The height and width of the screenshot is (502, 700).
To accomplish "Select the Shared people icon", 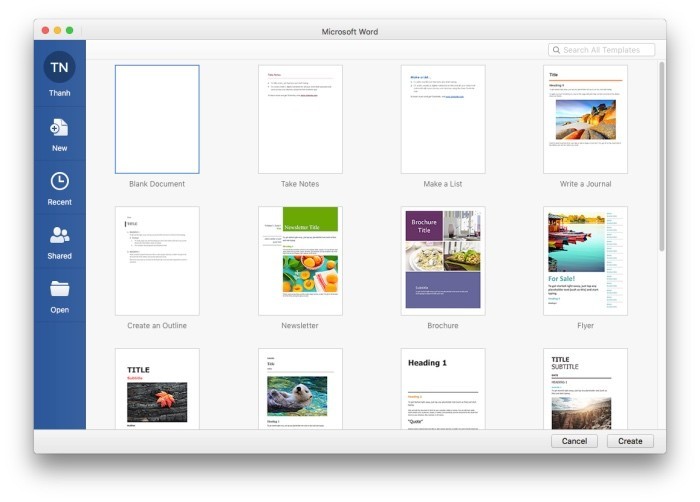I will [x=59, y=235].
